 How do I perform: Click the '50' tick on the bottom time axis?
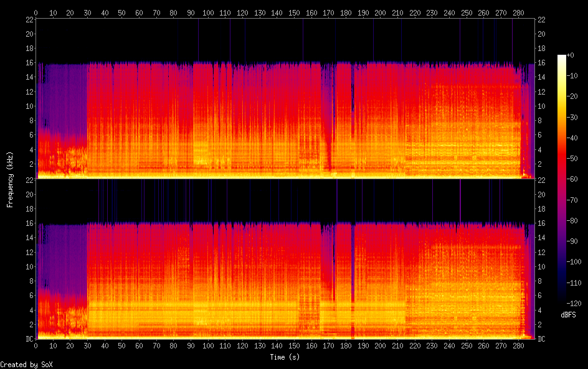(x=122, y=346)
